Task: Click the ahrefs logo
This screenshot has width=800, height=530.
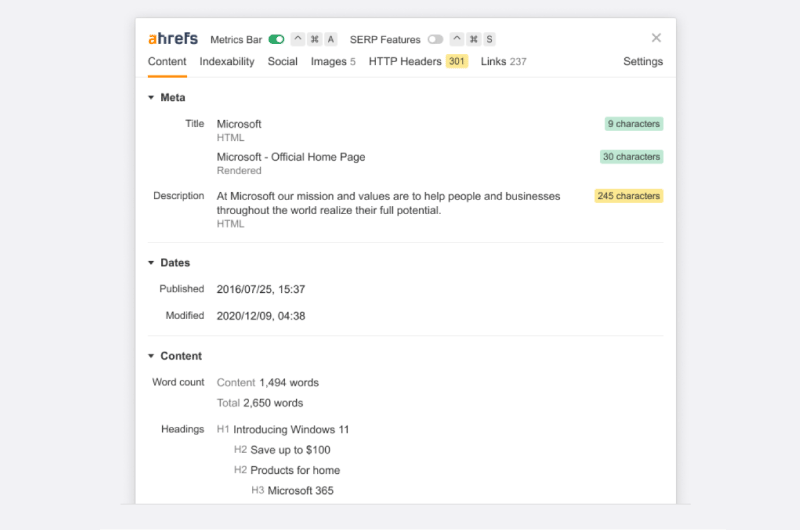Action: coord(173,39)
